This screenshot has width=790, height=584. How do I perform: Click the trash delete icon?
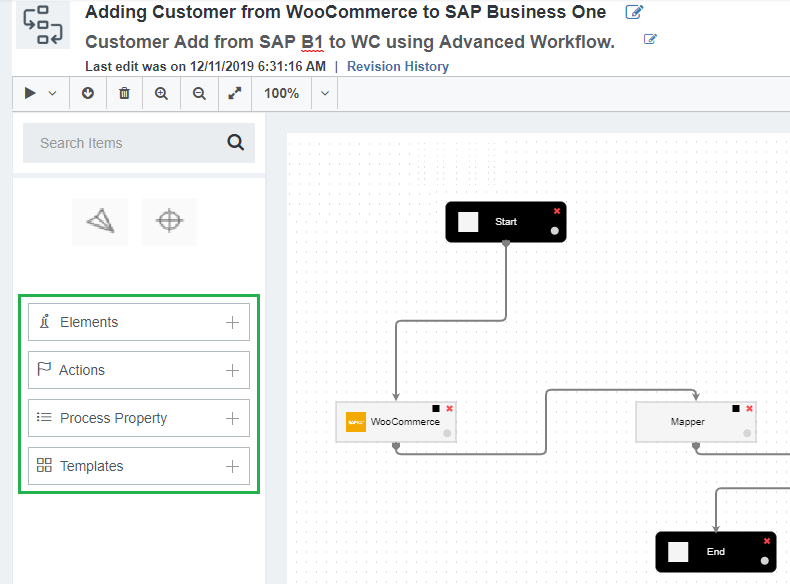(124, 93)
